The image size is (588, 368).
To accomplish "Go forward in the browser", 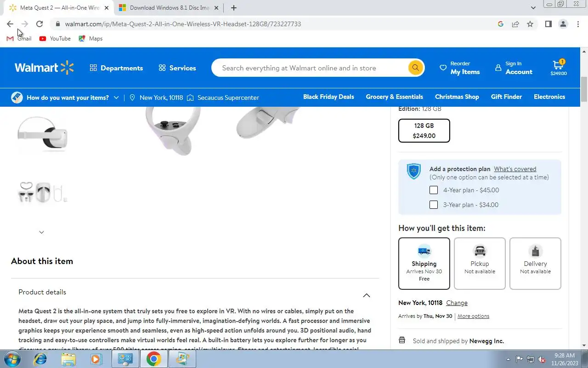I will click(x=25, y=24).
